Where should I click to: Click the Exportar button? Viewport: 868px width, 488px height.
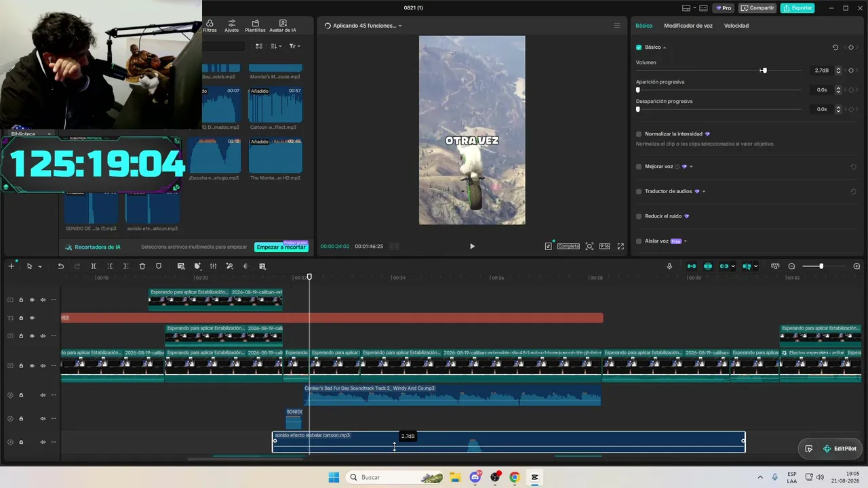pyautogui.click(x=797, y=8)
